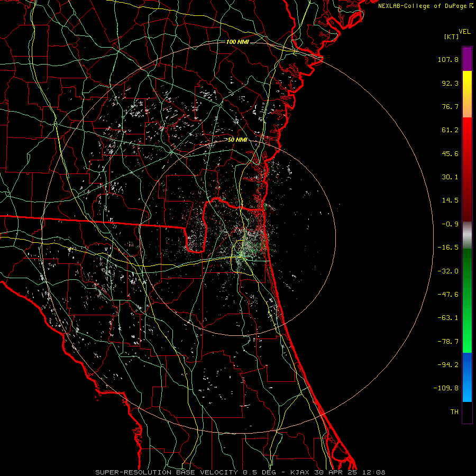The width and height of the screenshot is (476, 476).
Task: Click the 92.3 legend value
Action: click(450, 83)
